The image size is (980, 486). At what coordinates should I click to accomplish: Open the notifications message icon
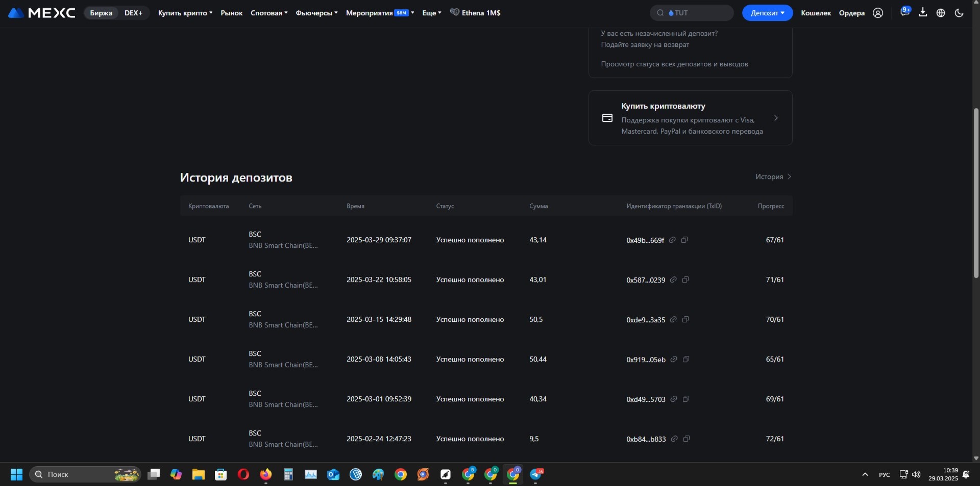coord(905,12)
